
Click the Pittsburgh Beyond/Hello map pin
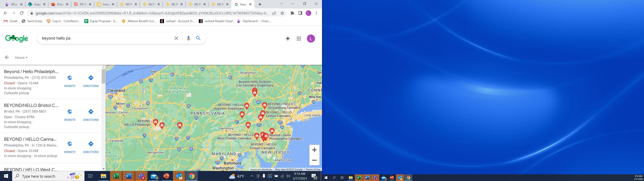[x=155, y=122]
